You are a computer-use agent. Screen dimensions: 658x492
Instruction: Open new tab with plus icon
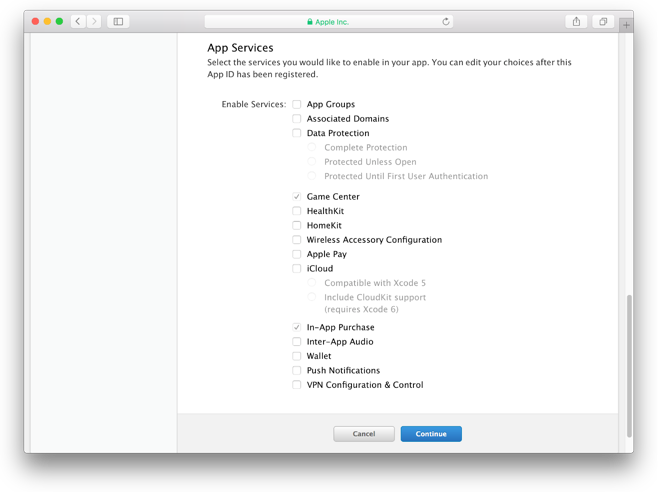626,25
